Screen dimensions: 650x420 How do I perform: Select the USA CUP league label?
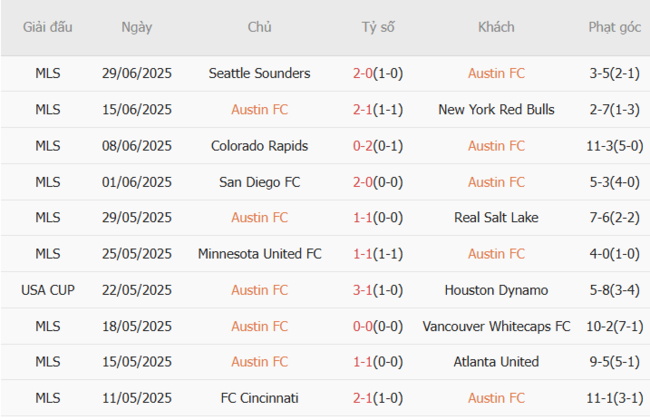(48, 290)
